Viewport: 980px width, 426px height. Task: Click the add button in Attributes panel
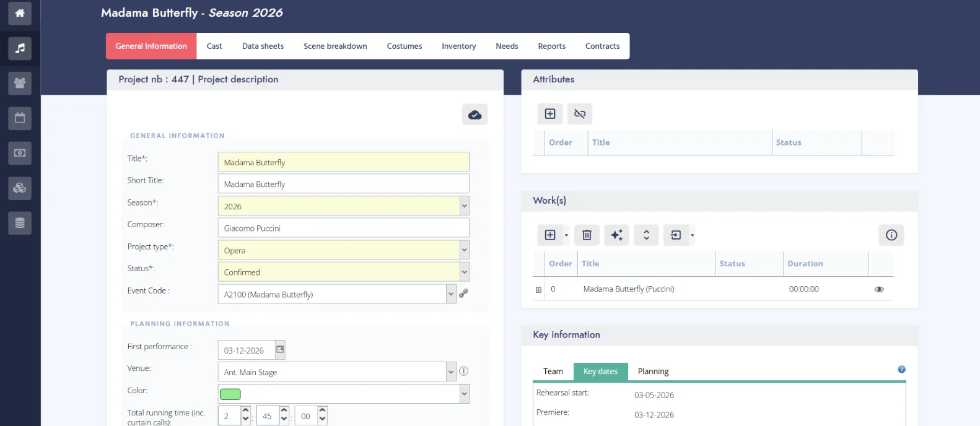pos(550,114)
